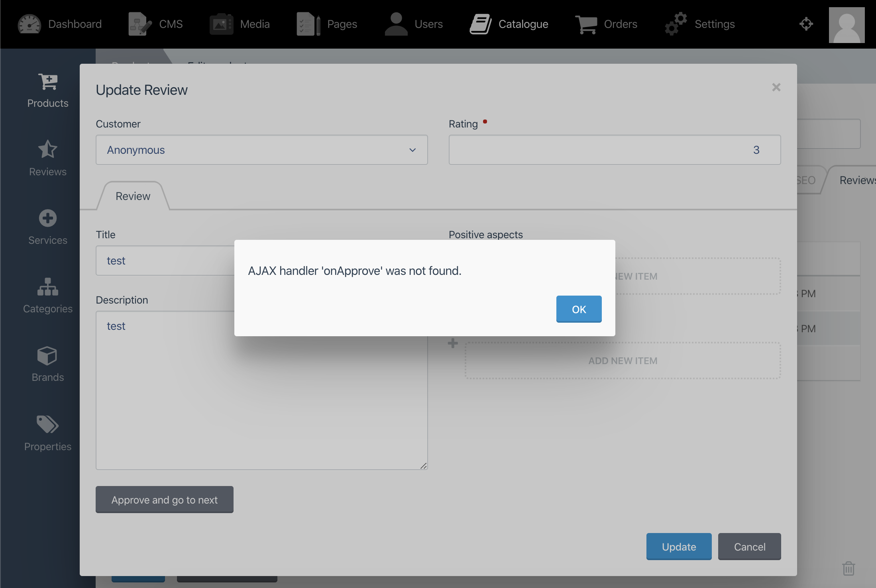Click the crosshair preview icon in top bar
The width and height of the screenshot is (876, 588).
tap(806, 24)
